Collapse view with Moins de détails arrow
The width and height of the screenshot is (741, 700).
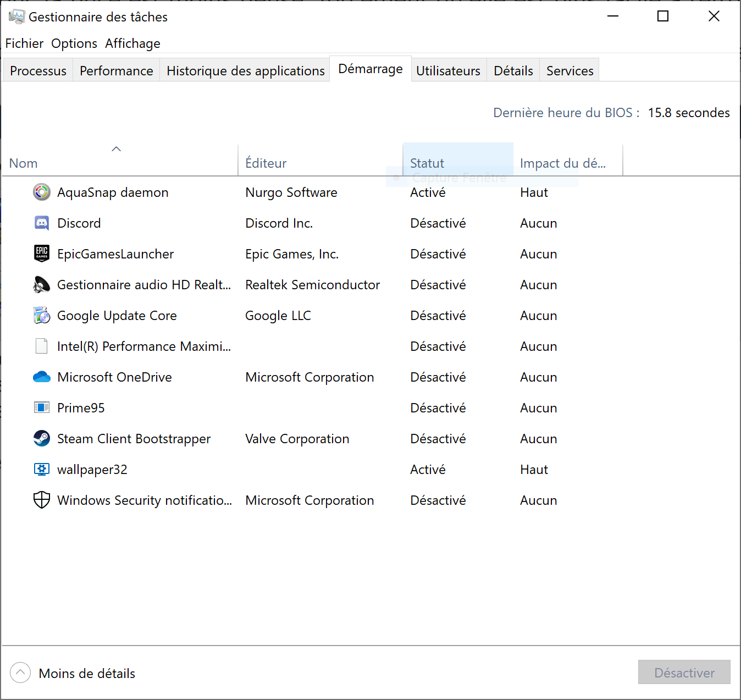(x=20, y=673)
